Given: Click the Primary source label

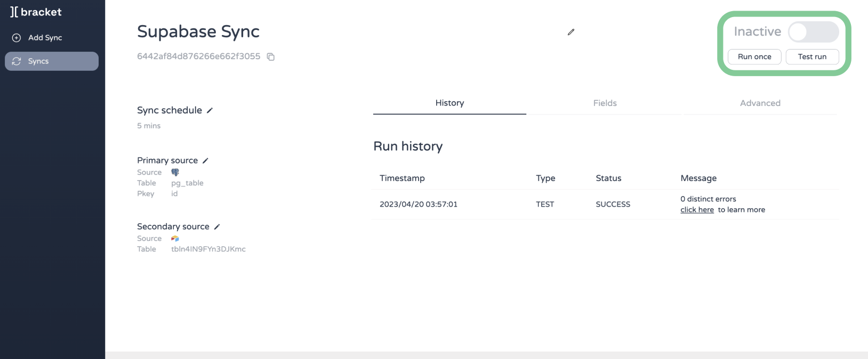Looking at the screenshot, I should pyautogui.click(x=167, y=160).
